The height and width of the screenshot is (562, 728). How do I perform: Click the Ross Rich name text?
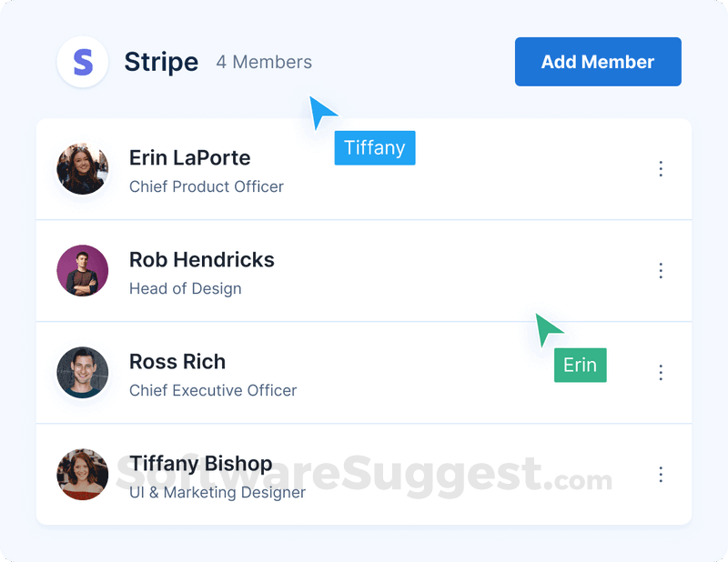pyautogui.click(x=177, y=362)
